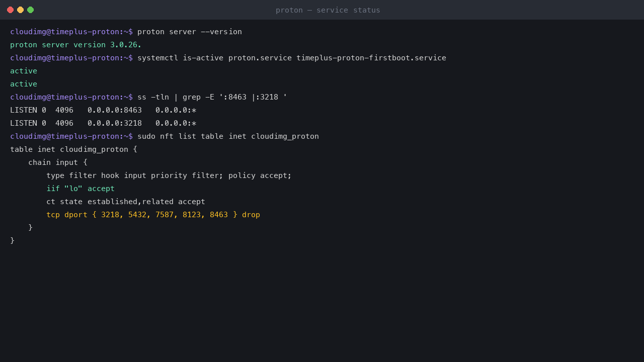Screen dimensions: 644x362
Task: Click the prompt before the ss command
Action: (71, 97)
